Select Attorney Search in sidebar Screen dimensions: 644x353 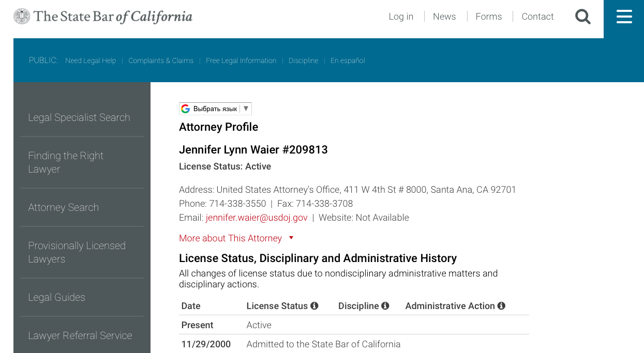click(x=63, y=207)
